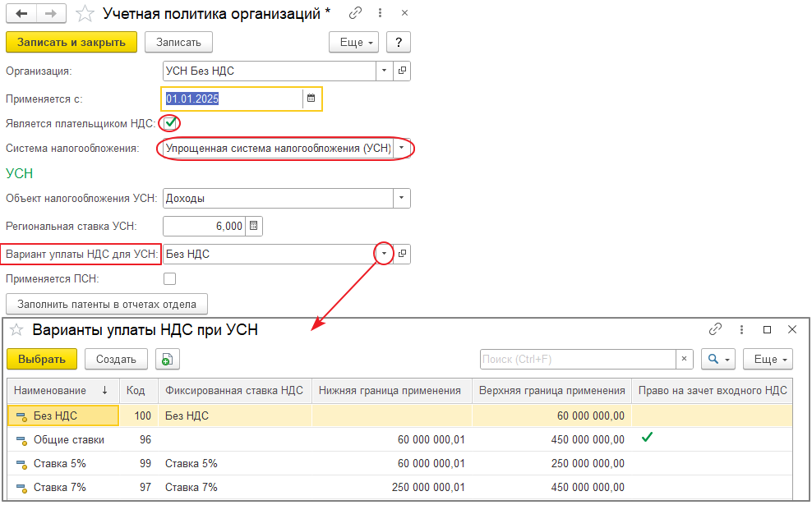Open the top Еще menu
The width and height of the screenshot is (812, 505).
coord(353,43)
